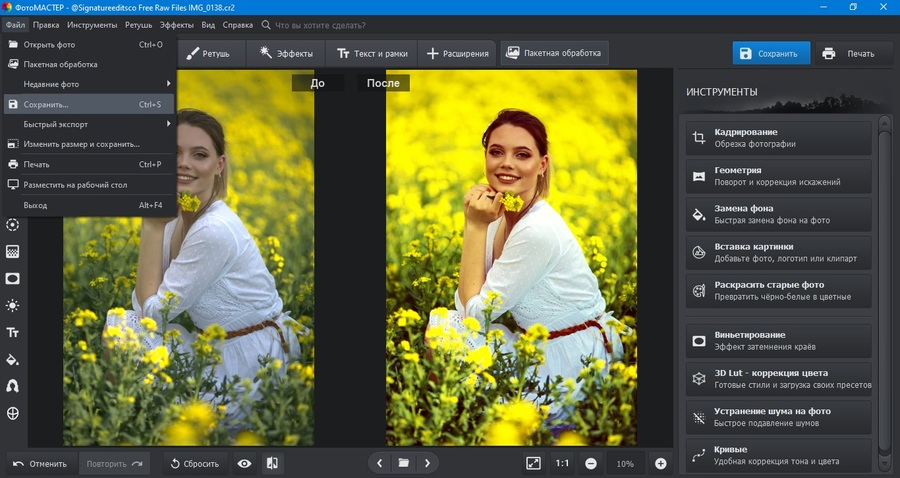Open the Кривые tool

(x=778, y=455)
